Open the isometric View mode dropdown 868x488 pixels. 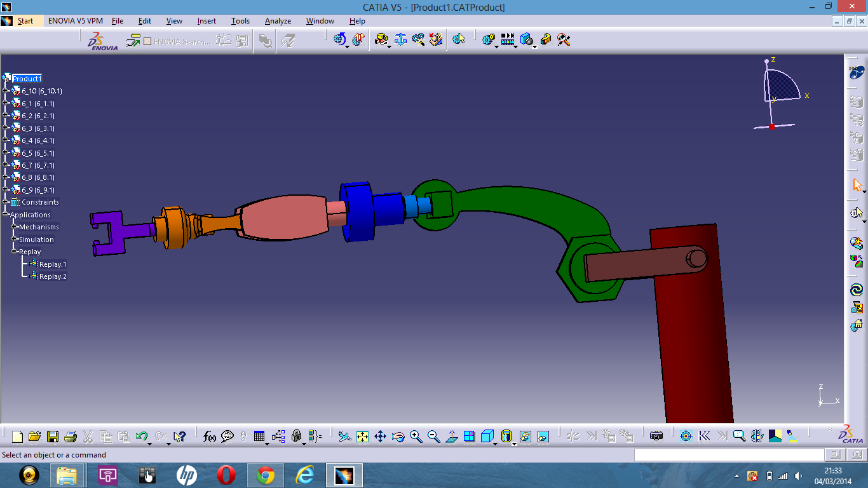(x=496, y=443)
